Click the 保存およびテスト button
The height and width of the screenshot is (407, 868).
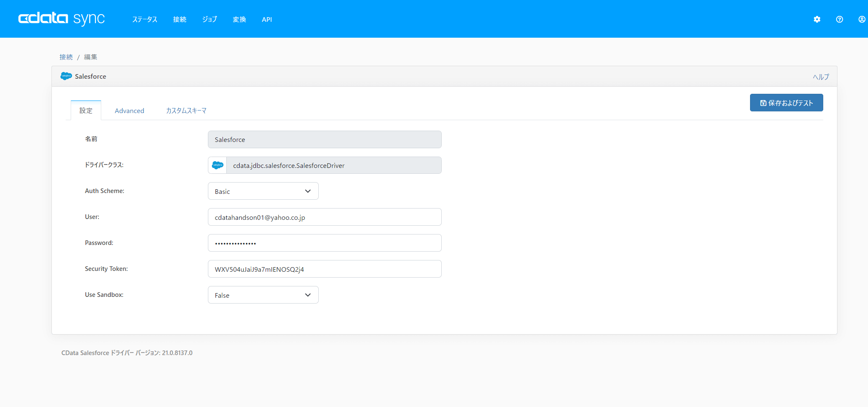786,103
